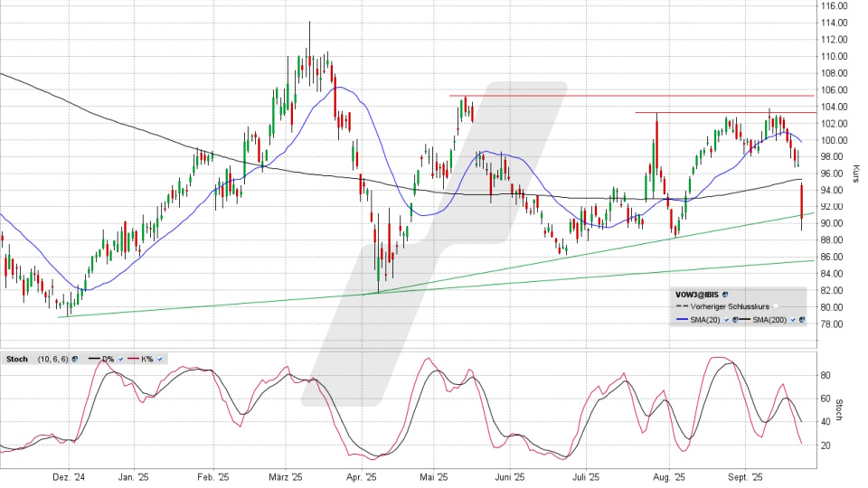The height and width of the screenshot is (488, 868).
Task: Toggle the D% line checkbox
Action: (x=120, y=359)
